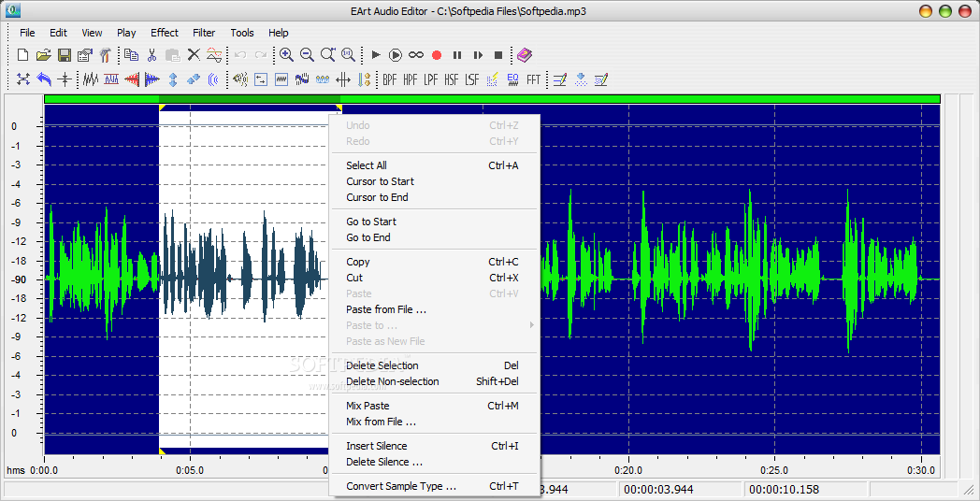
Task: Apply the LSF low shelf filter
Action: [x=472, y=79]
